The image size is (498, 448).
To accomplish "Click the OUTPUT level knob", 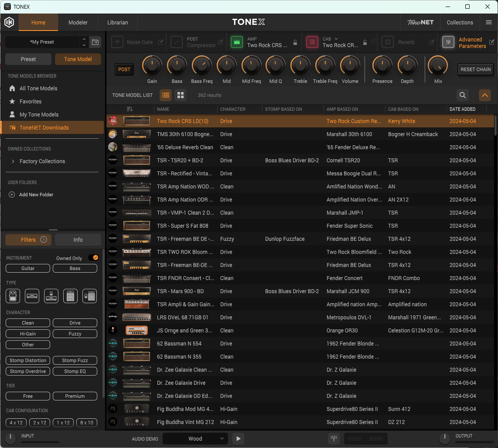I will [x=445, y=438].
